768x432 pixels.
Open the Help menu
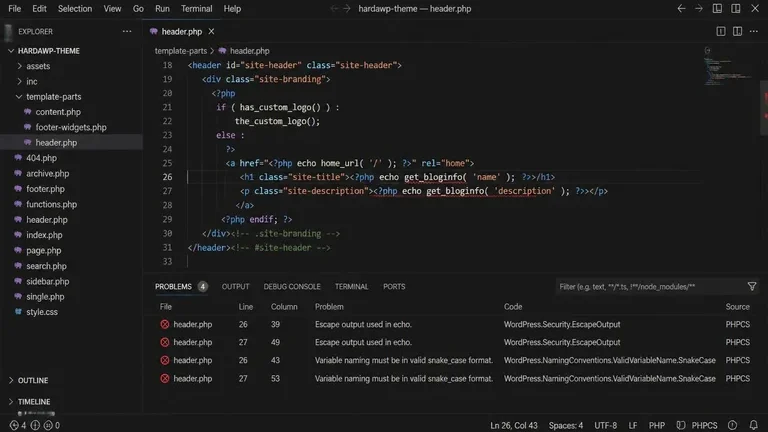coord(232,9)
